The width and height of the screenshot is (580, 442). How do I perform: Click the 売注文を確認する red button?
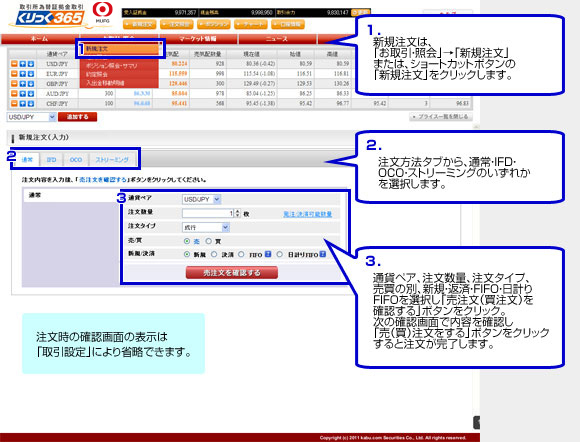tap(232, 273)
